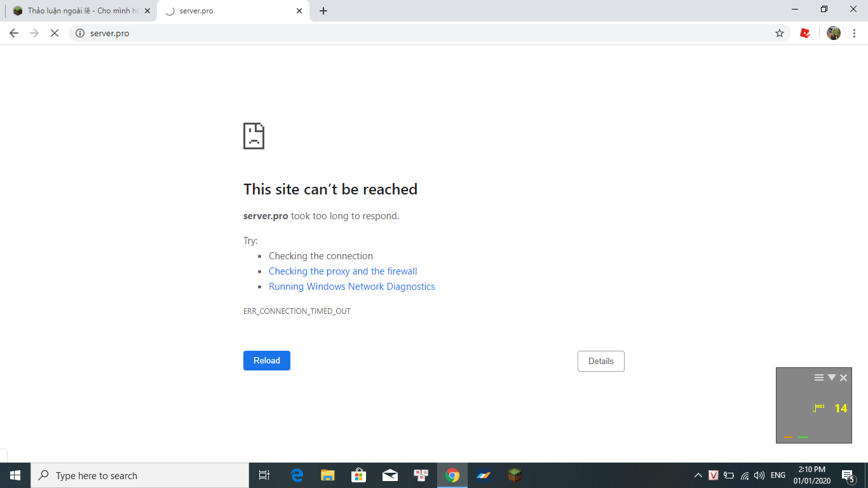Reload the unreachable page

[267, 360]
